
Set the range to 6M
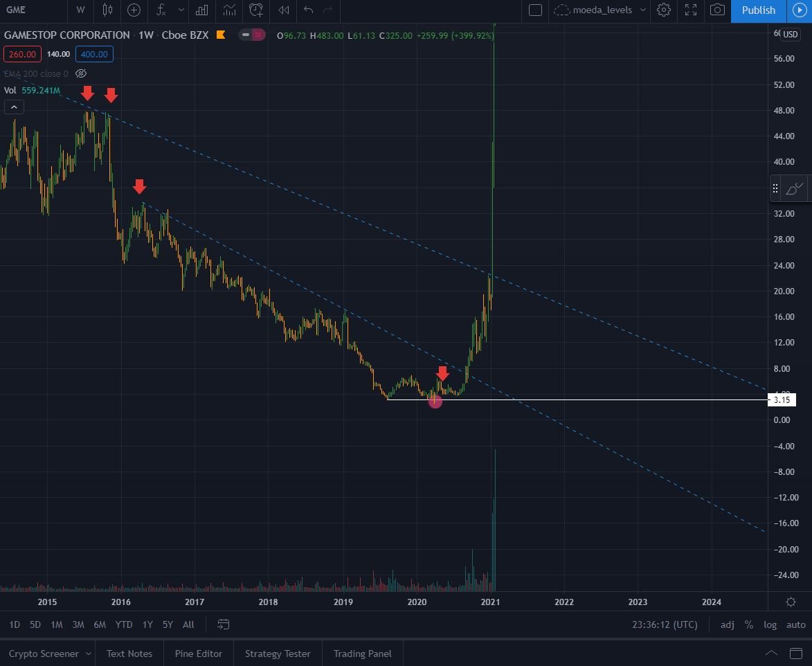coord(100,624)
